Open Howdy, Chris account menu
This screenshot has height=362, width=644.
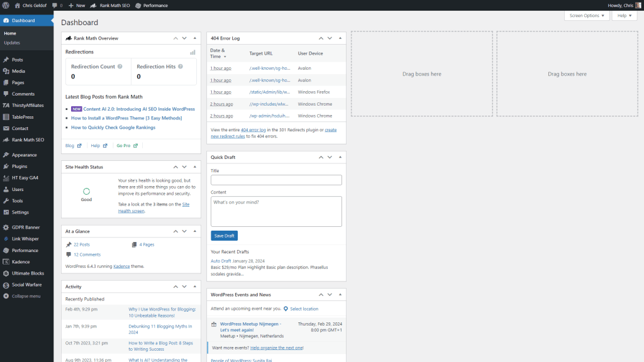[624, 5]
